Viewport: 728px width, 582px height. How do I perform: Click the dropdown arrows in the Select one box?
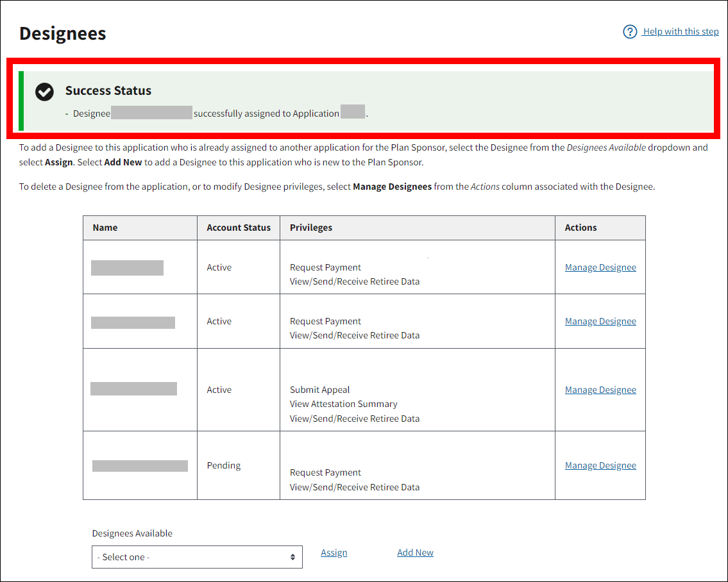tap(292, 557)
